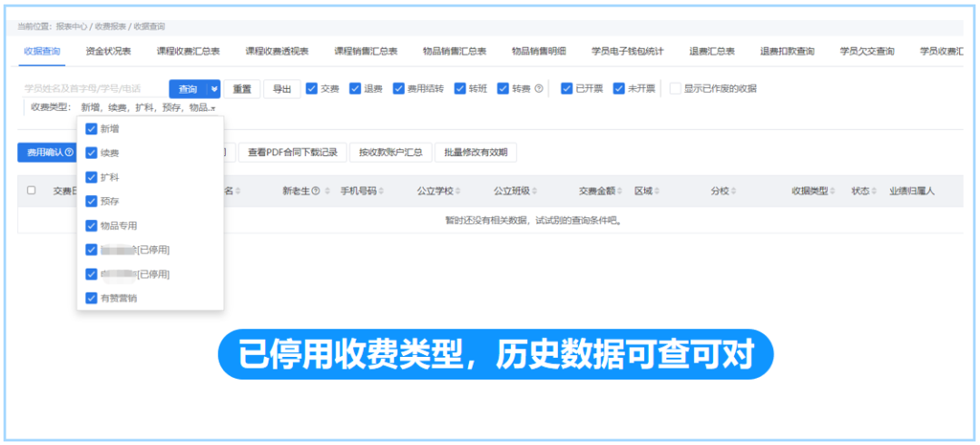Click 收费报表 in the breadcrumb
This screenshot has width=980, height=445.
[111, 27]
